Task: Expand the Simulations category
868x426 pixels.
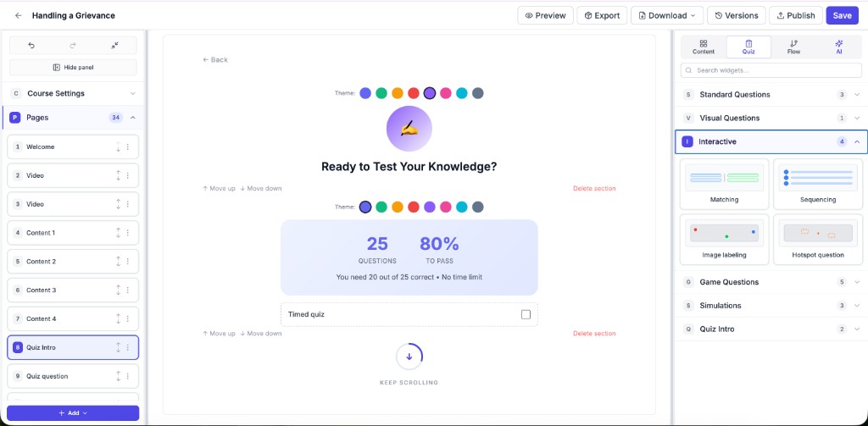Action: (771, 306)
